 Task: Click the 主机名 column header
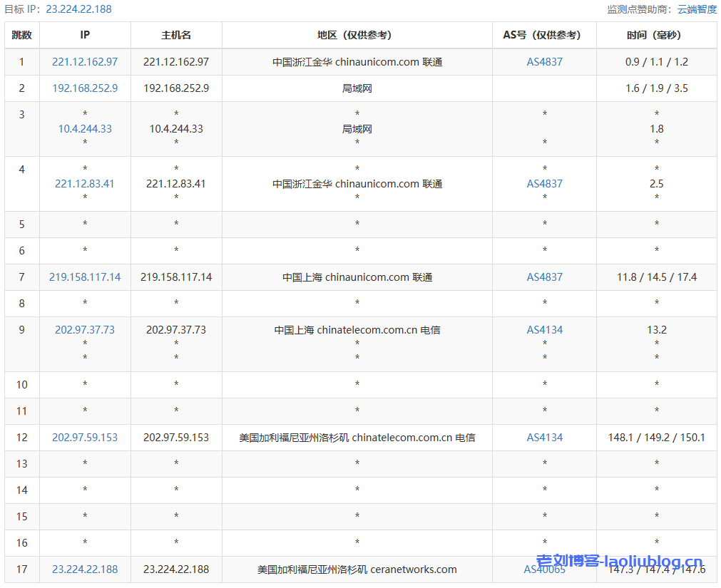pos(176,35)
